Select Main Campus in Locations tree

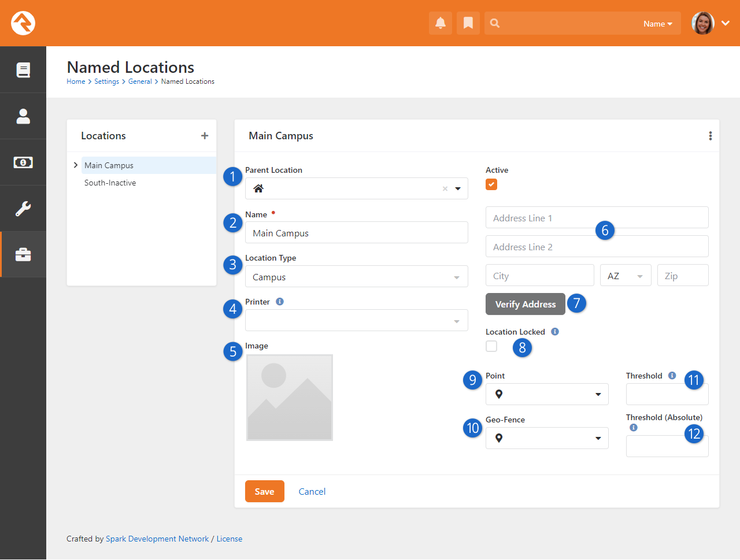[149, 165]
